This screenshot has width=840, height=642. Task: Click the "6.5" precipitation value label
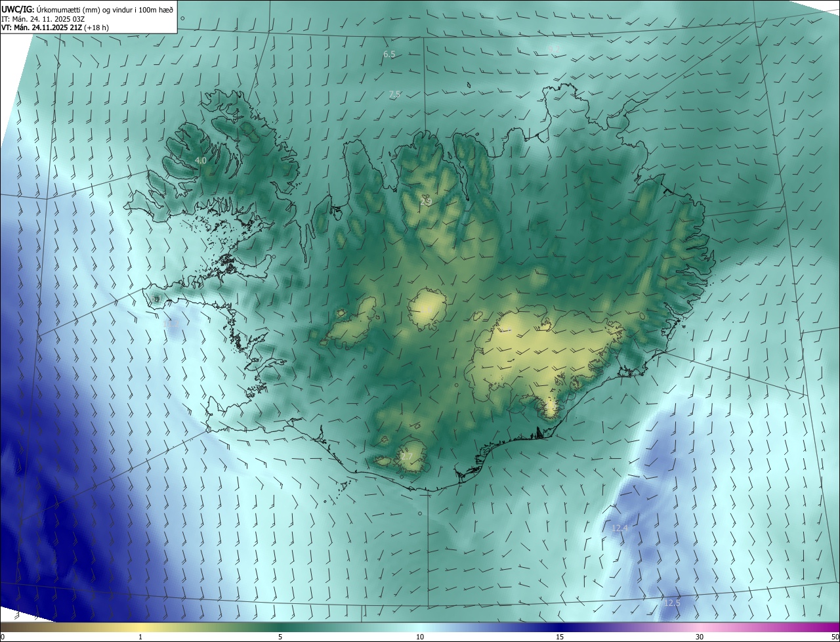tap(389, 54)
